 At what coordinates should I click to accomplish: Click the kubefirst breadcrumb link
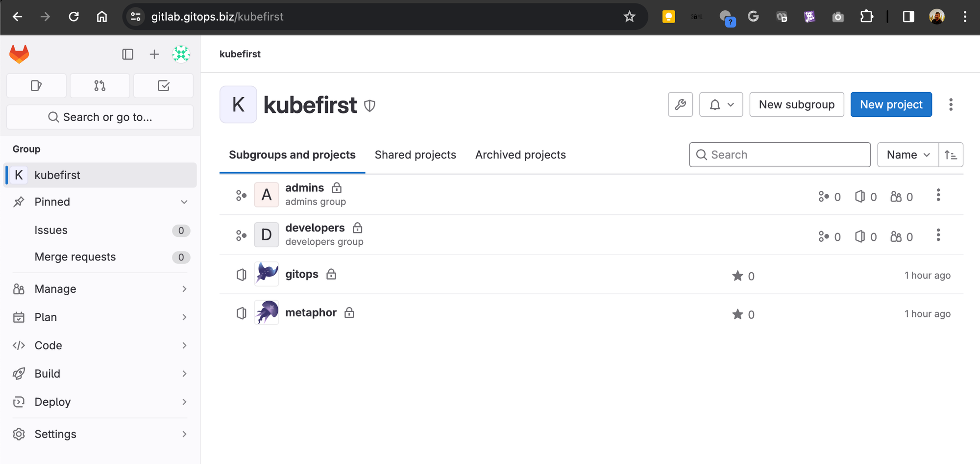[x=240, y=54]
